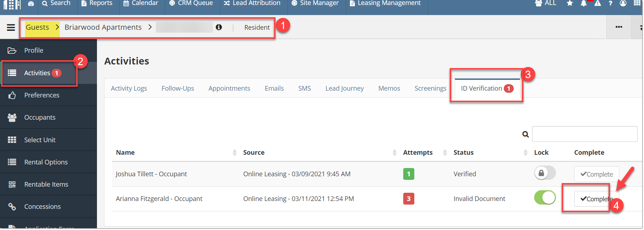The width and height of the screenshot is (644, 230).
Task: Click Complete button for Joshua Tillett
Action: pyautogui.click(x=596, y=174)
